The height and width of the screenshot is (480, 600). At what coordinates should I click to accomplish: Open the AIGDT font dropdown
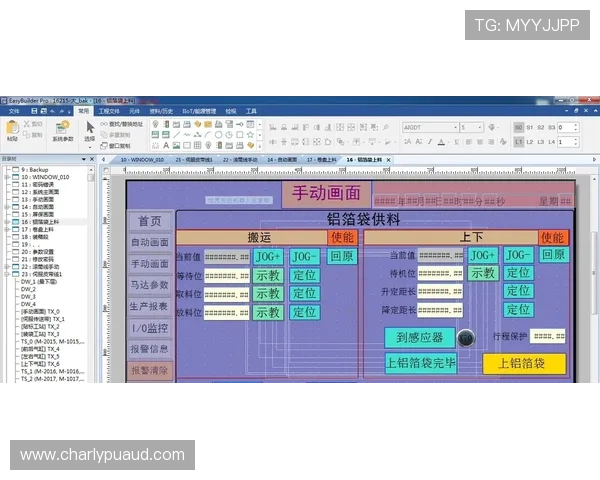455,127
